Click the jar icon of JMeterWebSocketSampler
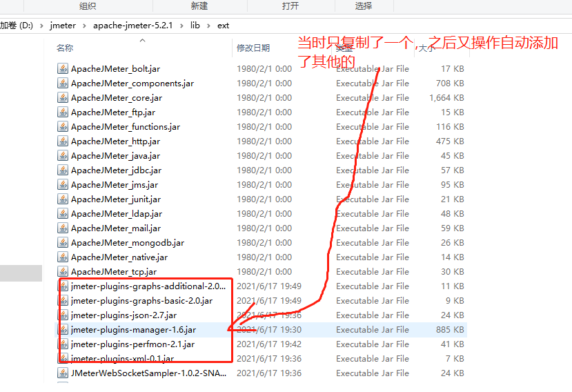The width and height of the screenshot is (572, 392). coord(63,373)
